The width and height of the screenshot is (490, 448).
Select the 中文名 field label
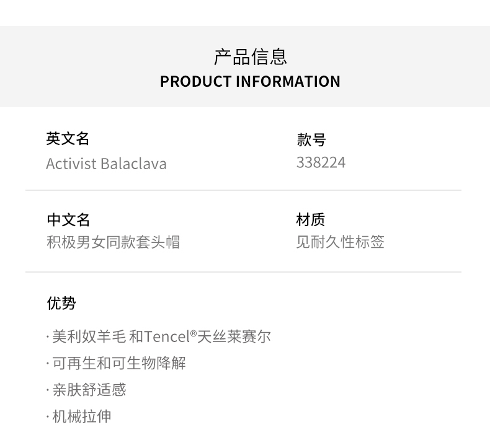(68, 220)
